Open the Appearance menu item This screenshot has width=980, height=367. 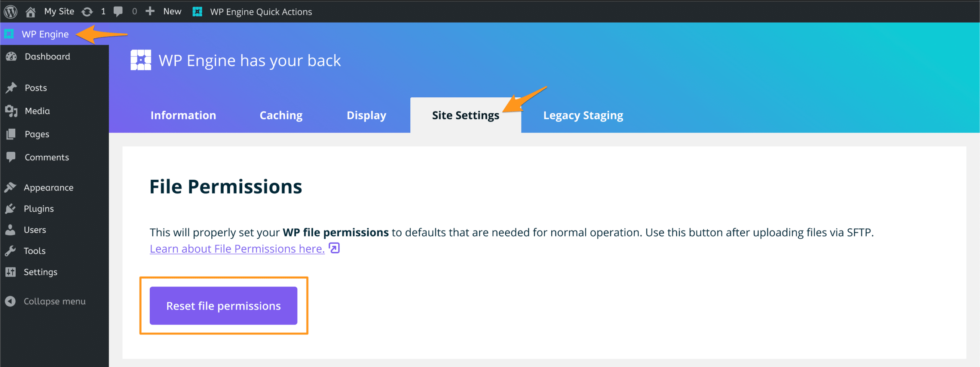click(48, 188)
